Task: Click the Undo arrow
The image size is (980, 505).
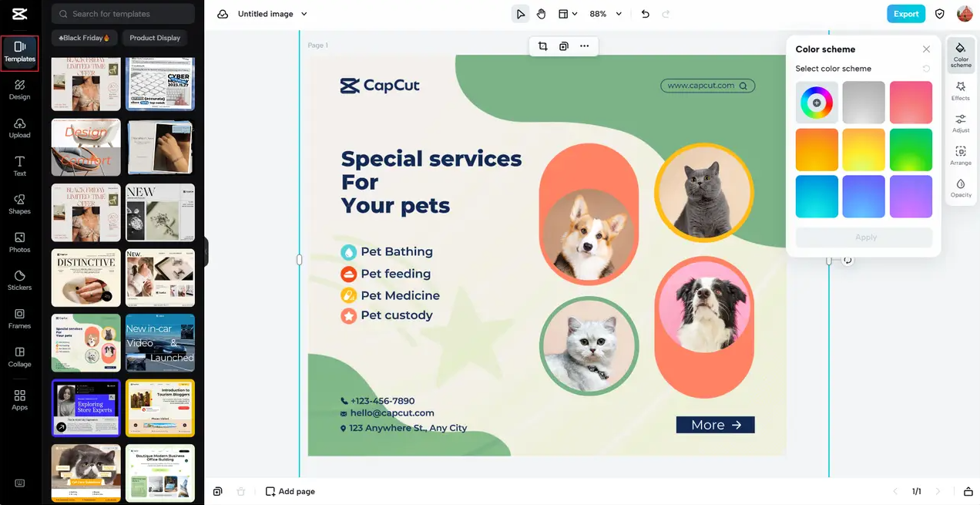Action: coord(646,14)
